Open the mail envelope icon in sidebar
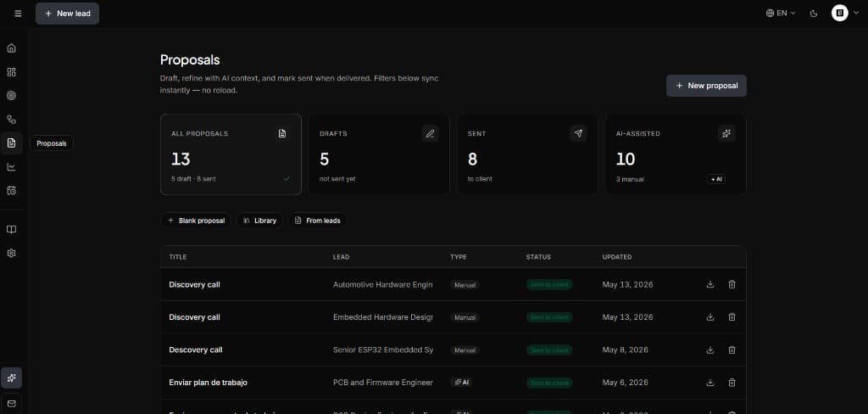868x414 pixels. coord(11,404)
